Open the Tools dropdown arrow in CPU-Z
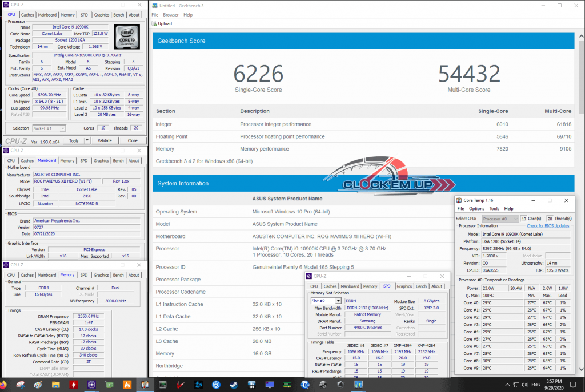 [x=87, y=140]
